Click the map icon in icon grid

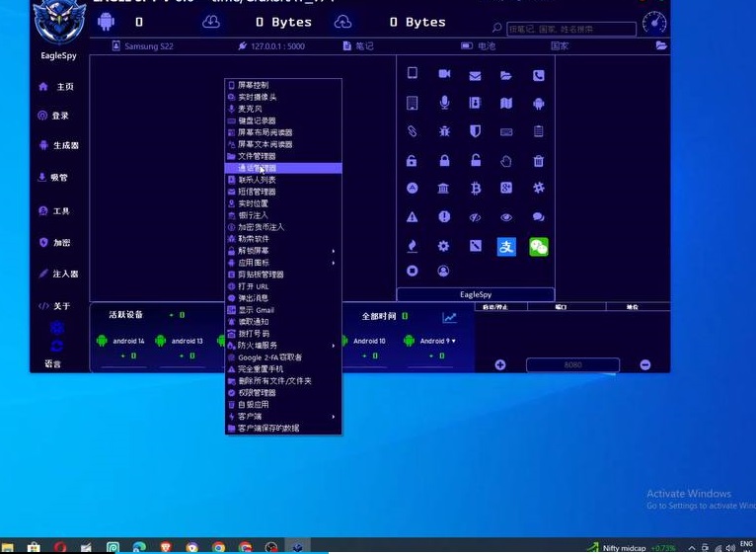[506, 103]
